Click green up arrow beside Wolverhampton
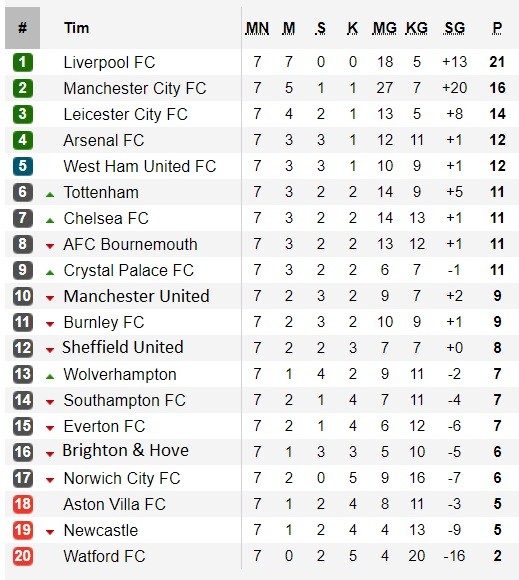Viewport: 519px width, 580px height. [x=50, y=377]
